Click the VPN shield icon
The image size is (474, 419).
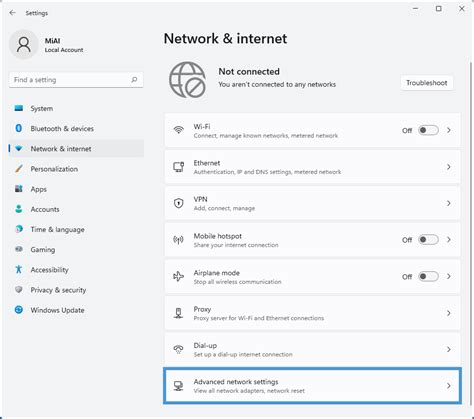(x=179, y=203)
